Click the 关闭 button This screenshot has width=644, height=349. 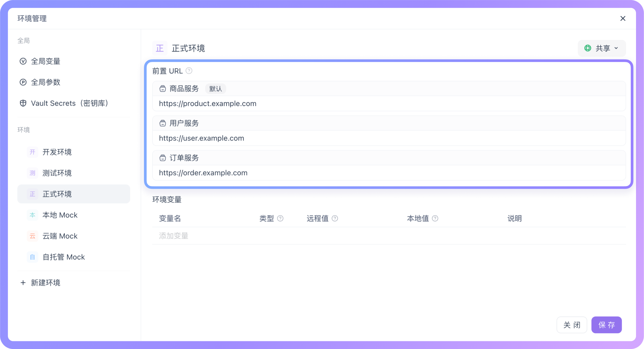(x=572, y=325)
